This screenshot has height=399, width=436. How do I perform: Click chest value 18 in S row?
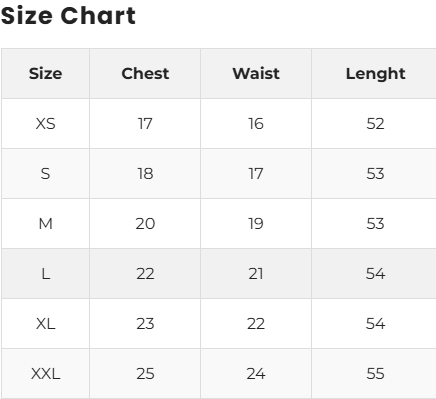tap(145, 174)
